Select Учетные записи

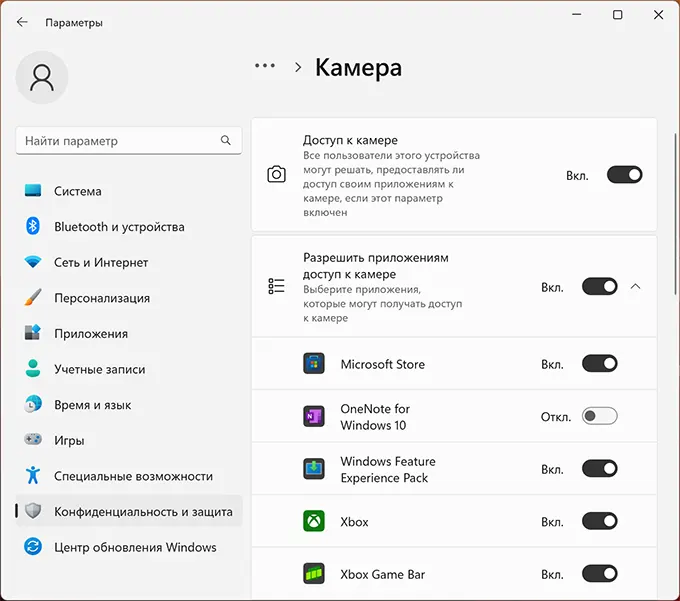tap(129, 369)
